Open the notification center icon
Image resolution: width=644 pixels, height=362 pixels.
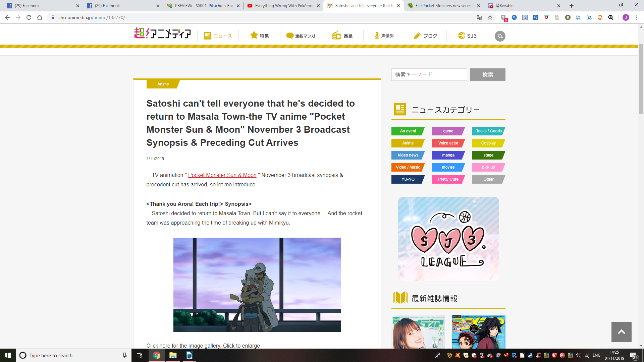tap(634, 355)
